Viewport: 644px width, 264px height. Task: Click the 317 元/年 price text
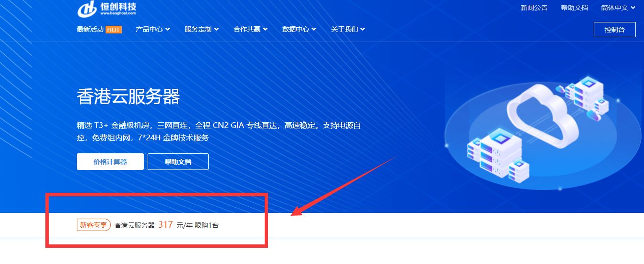click(175, 225)
